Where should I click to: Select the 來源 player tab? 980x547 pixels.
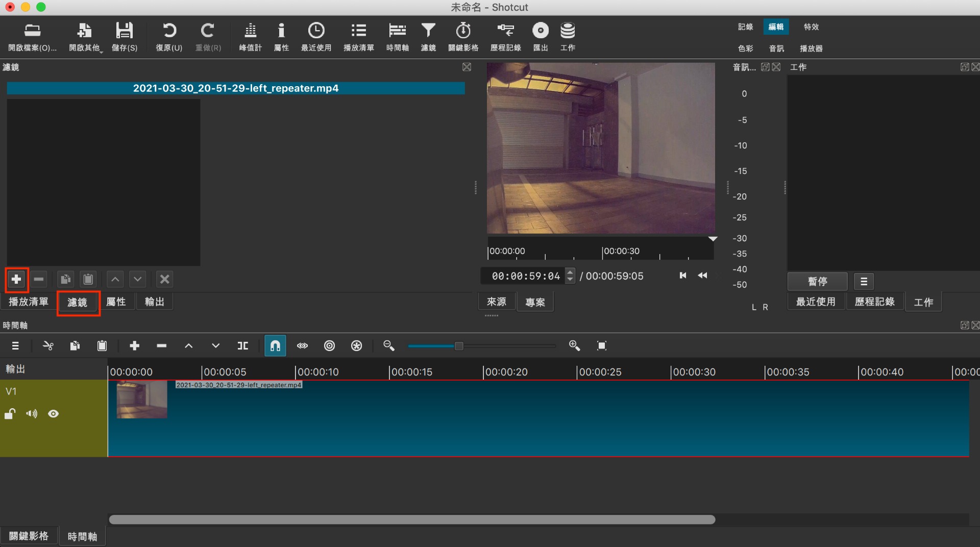click(x=497, y=302)
